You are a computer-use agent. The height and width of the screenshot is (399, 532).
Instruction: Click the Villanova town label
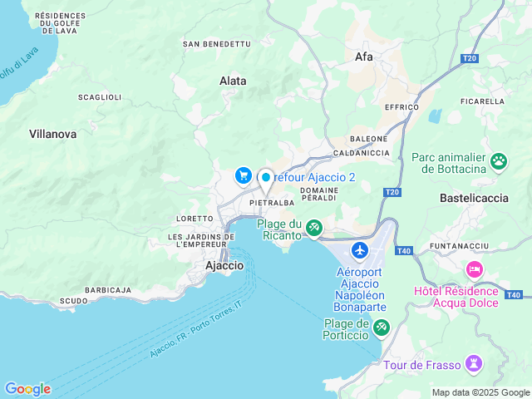(x=52, y=134)
